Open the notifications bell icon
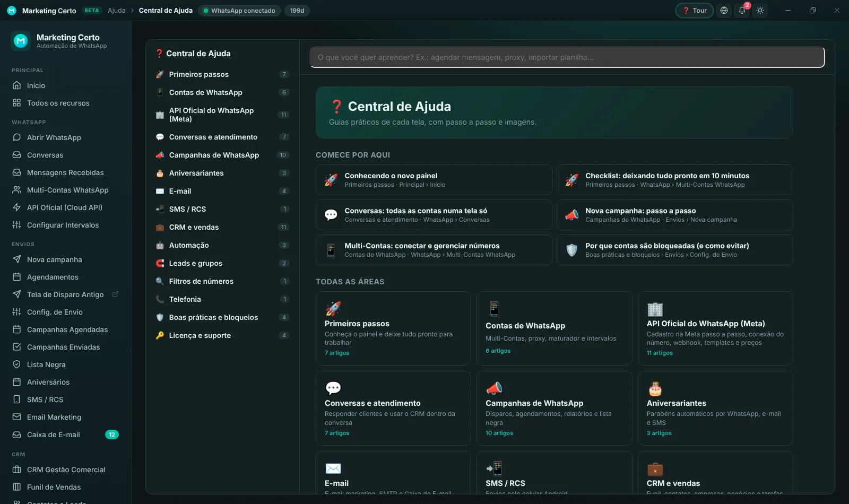Screen dimensions: 849x504 pos(742,11)
